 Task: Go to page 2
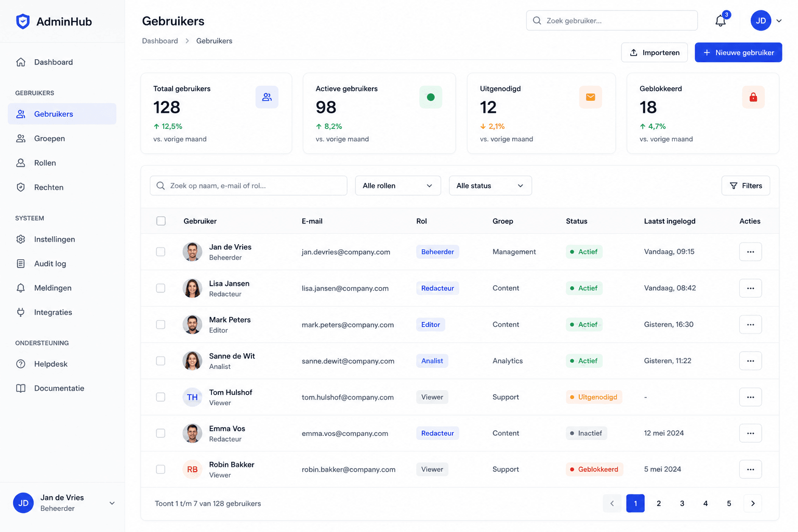(659, 503)
